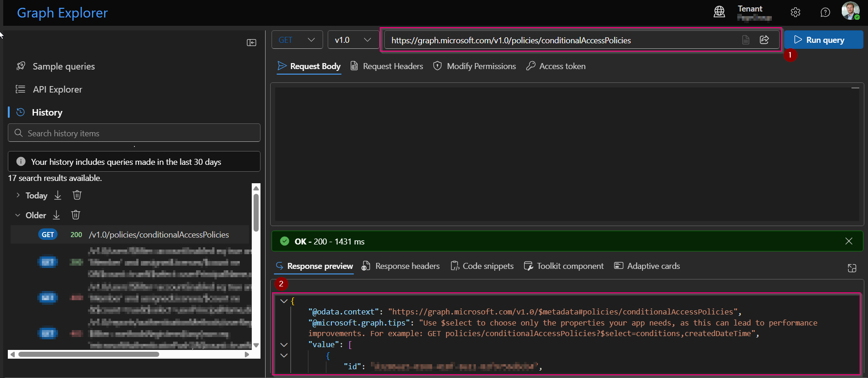Delete today's history with the trash icon
Viewport: 868px width, 378px height.
click(x=77, y=195)
